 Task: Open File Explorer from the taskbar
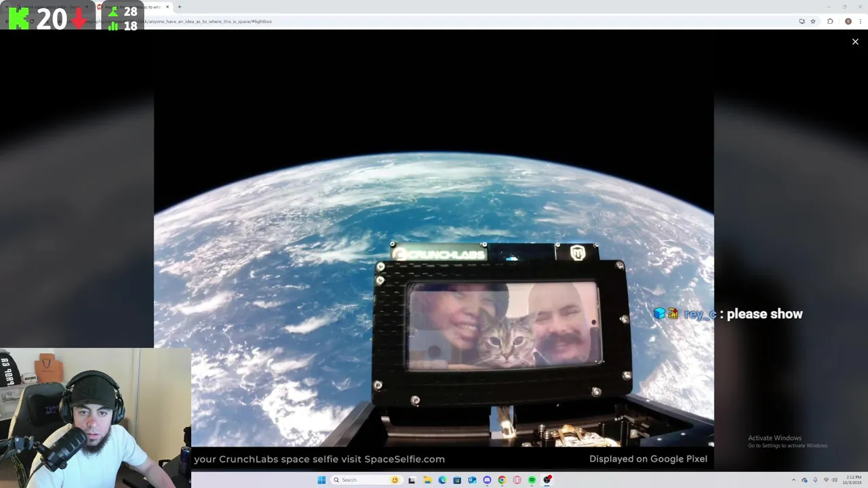point(427,480)
